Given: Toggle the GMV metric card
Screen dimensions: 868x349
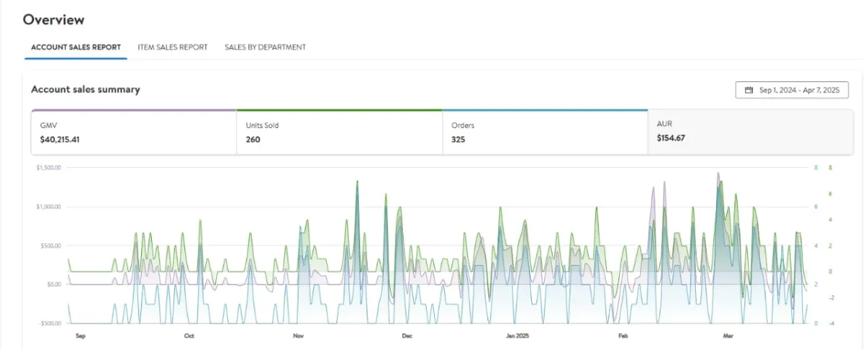Looking at the screenshot, I should point(134,133).
